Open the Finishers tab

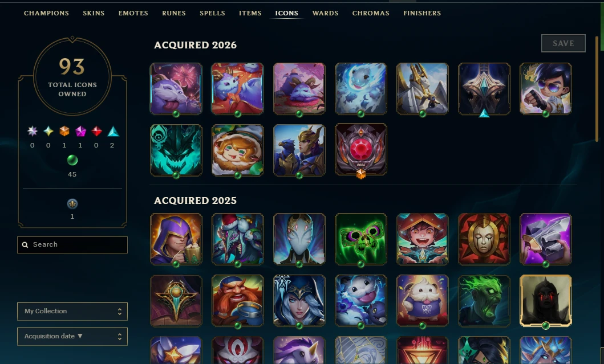(x=422, y=13)
